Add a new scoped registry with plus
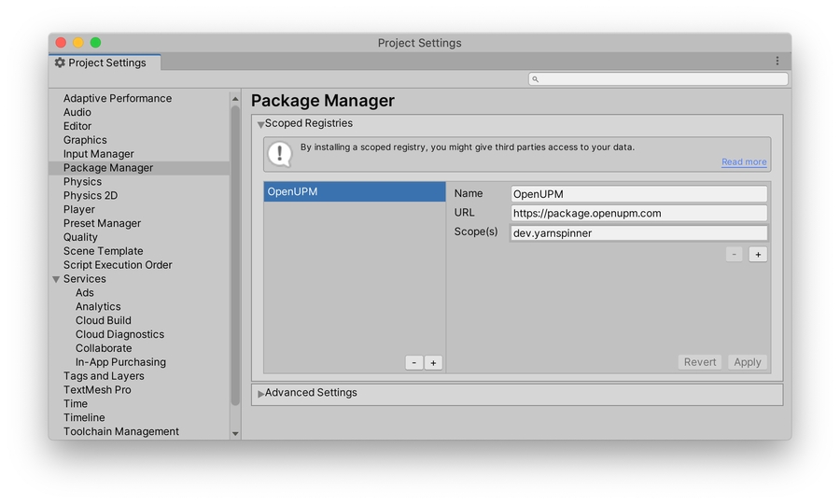Image resolution: width=840 pixels, height=504 pixels. (x=433, y=363)
